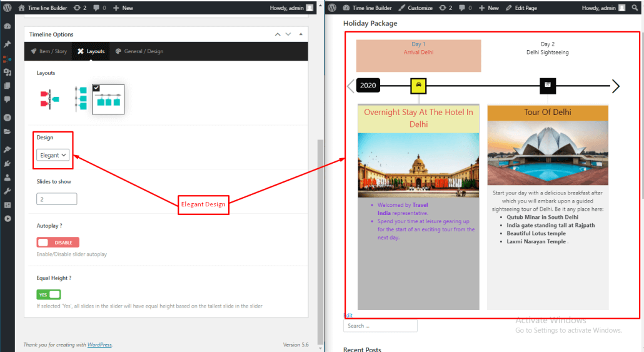
Task: Click the search magnifier in right admin bar
Action: click(635, 8)
